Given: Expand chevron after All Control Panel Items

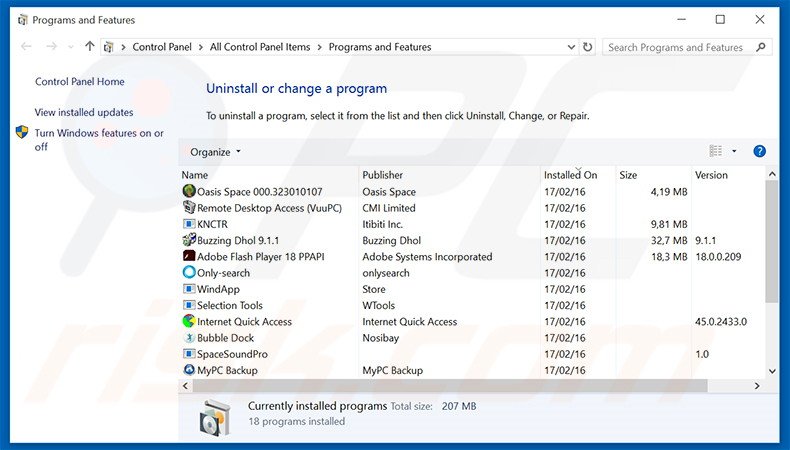Looking at the screenshot, I should click(319, 47).
